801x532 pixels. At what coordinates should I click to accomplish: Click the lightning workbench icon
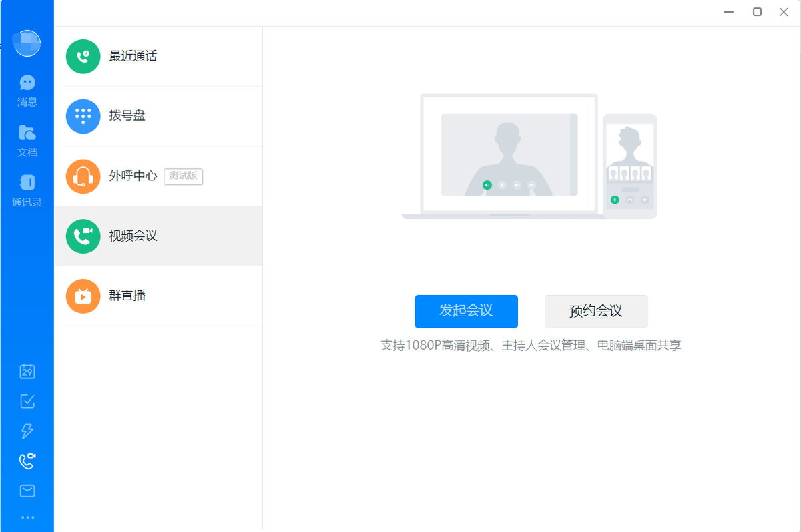27,431
